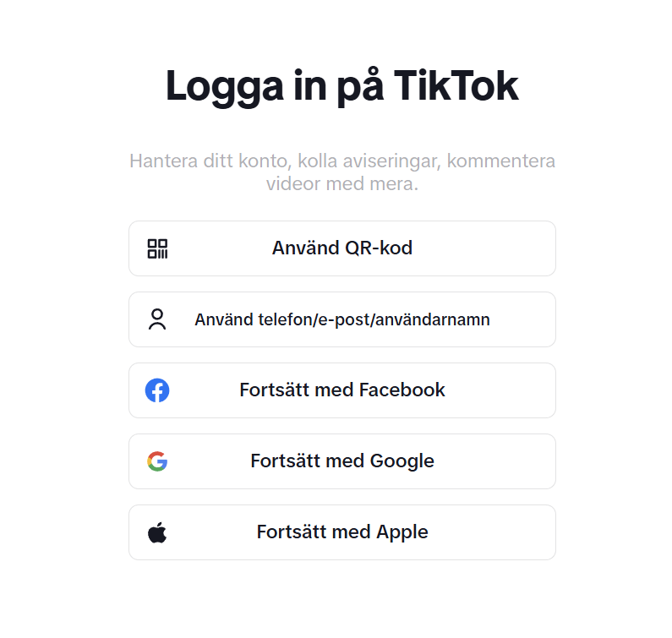
Task: Continue with Fortsätt med Facebook button
Action: pyautogui.click(x=342, y=390)
